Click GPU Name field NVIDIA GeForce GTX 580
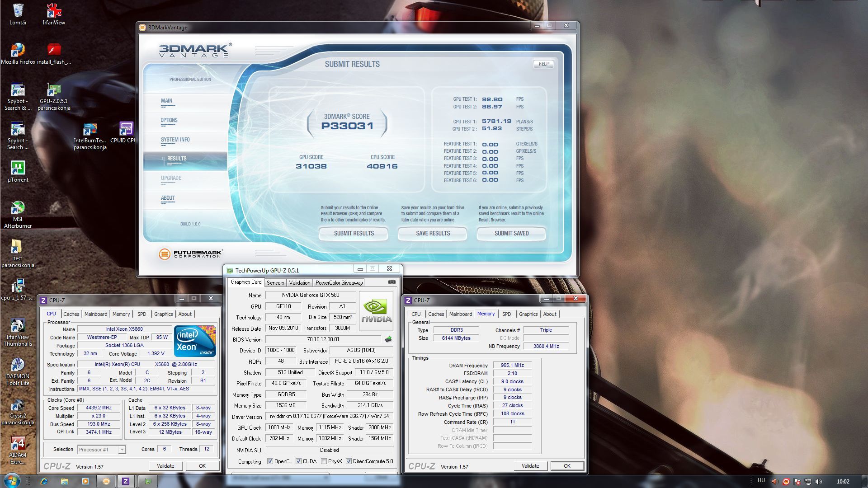 pyautogui.click(x=310, y=295)
